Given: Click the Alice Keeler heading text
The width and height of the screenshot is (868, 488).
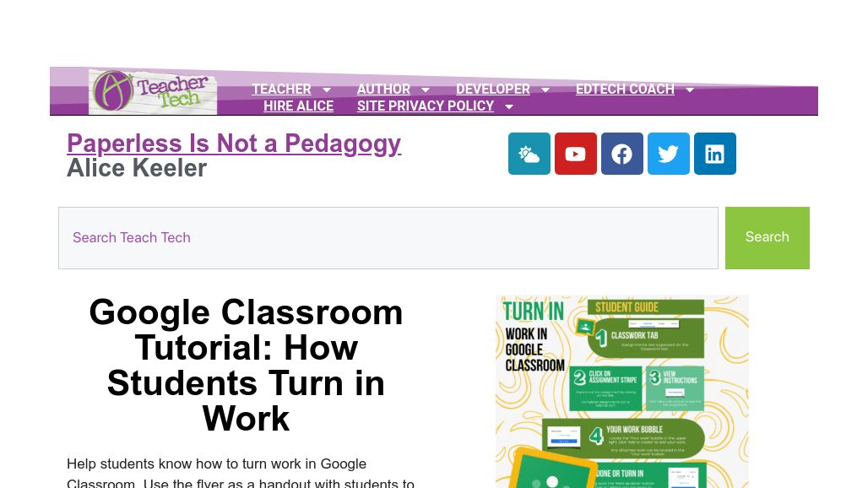Looking at the screenshot, I should pyautogui.click(x=137, y=168).
